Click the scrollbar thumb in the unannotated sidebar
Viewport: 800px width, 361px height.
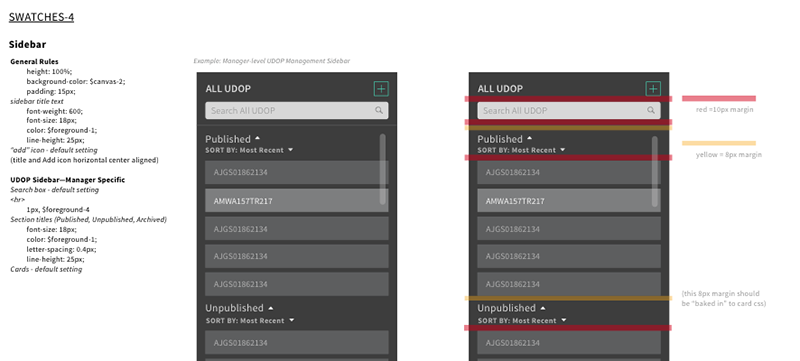(383, 170)
